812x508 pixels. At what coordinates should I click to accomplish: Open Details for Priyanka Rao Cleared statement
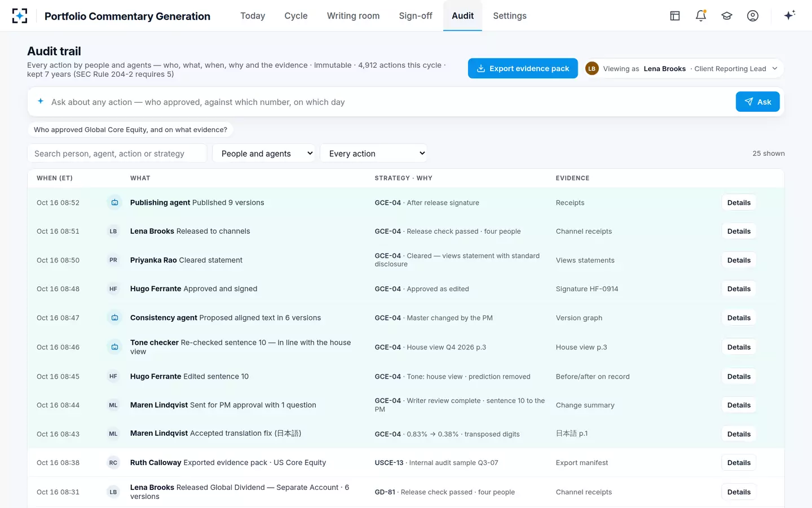pyautogui.click(x=739, y=260)
